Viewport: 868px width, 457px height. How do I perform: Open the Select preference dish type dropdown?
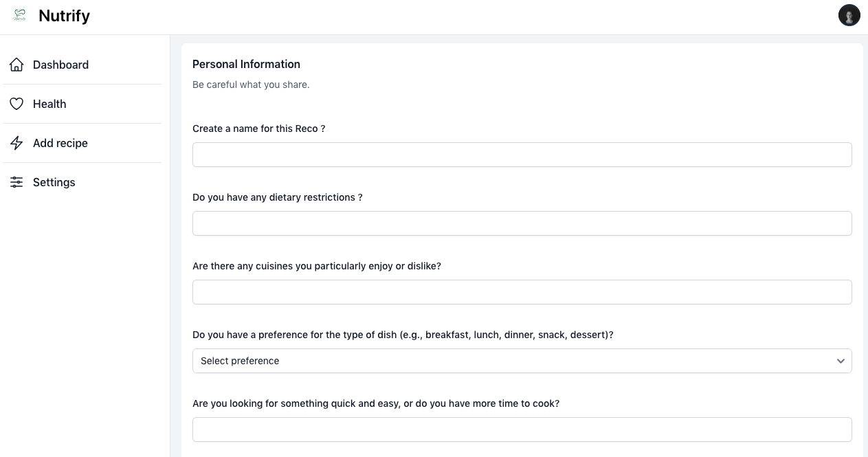[x=509, y=361]
